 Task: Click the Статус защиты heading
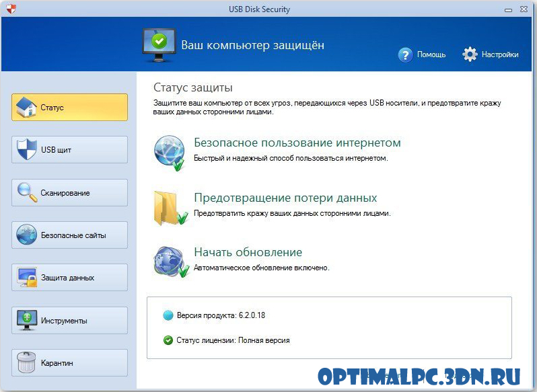(193, 87)
